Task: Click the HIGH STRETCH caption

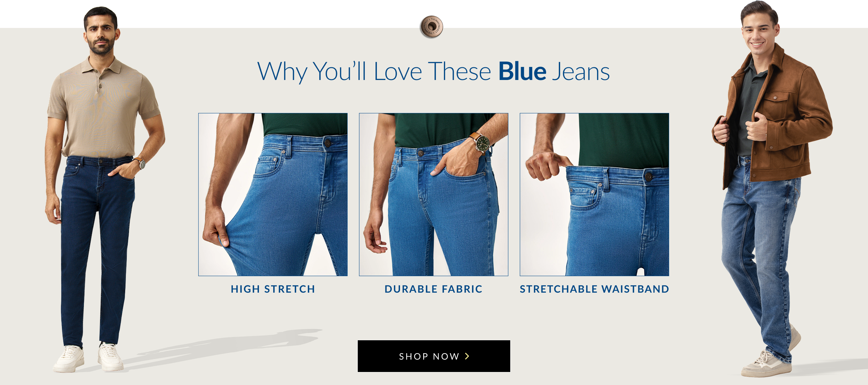Action: tap(273, 289)
